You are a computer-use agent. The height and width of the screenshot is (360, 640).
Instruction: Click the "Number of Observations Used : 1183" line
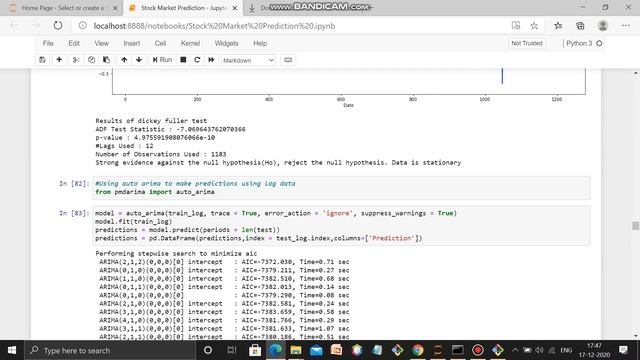[161, 154]
